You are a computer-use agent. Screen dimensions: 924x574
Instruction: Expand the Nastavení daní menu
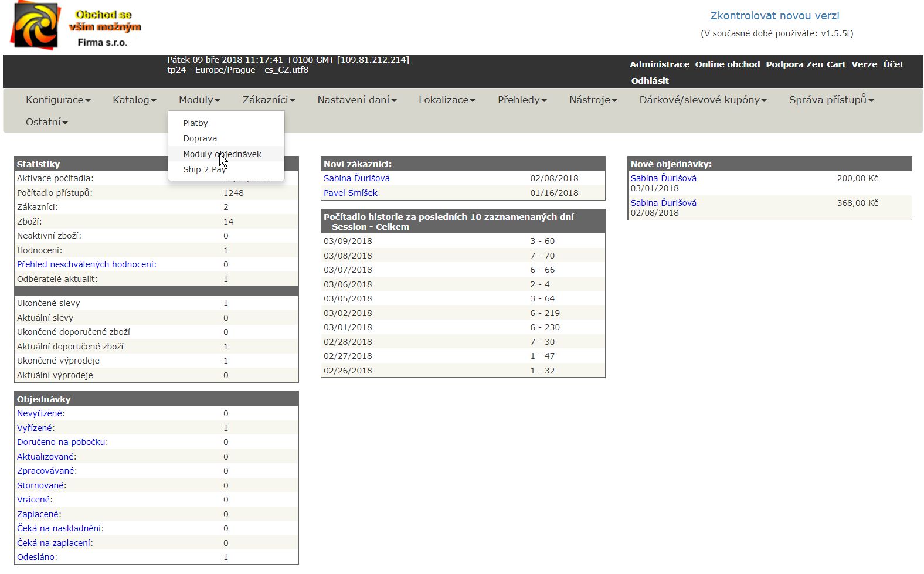356,100
